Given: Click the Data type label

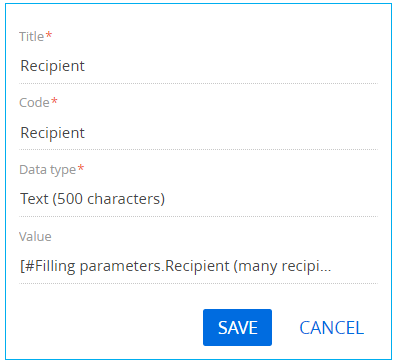Looking at the screenshot, I should tap(48, 170).
